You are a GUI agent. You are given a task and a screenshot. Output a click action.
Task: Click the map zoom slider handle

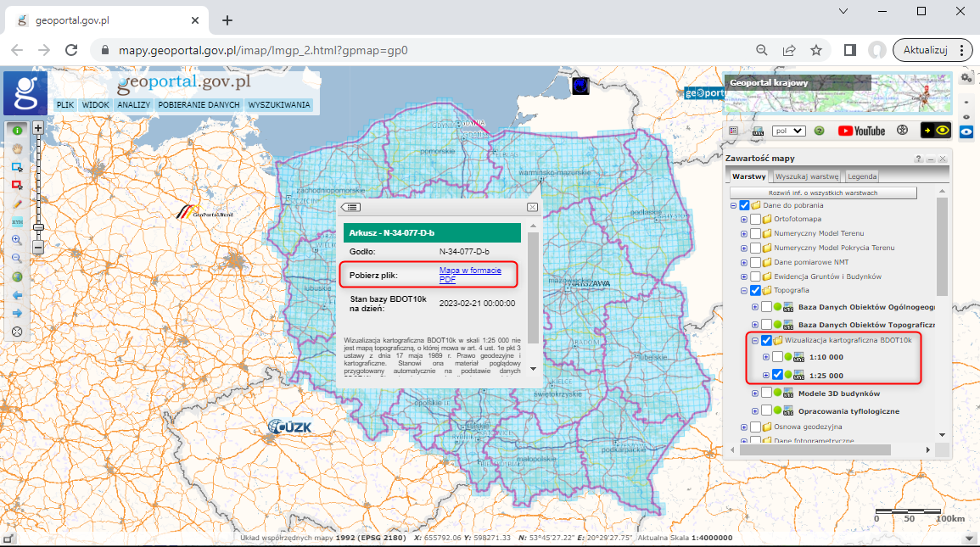click(38, 227)
